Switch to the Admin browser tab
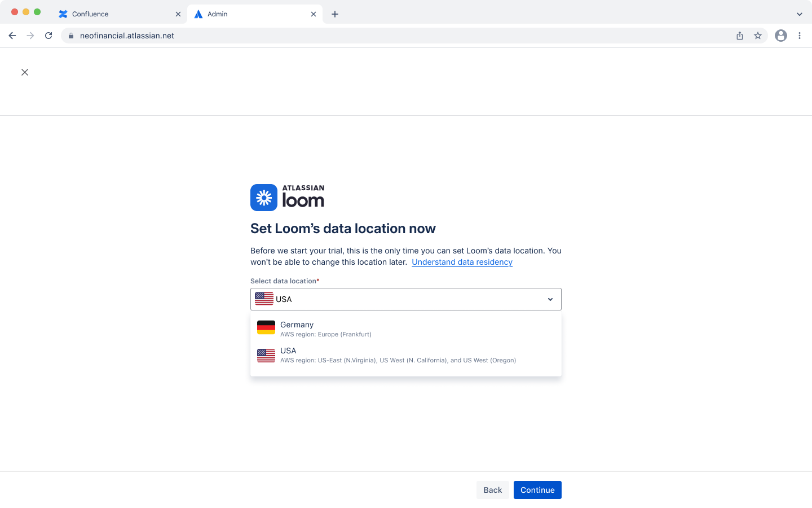The width and height of the screenshot is (812, 508). [x=255, y=14]
